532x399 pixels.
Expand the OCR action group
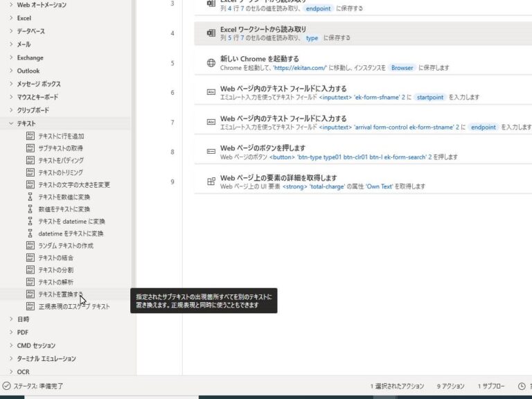pos(11,371)
